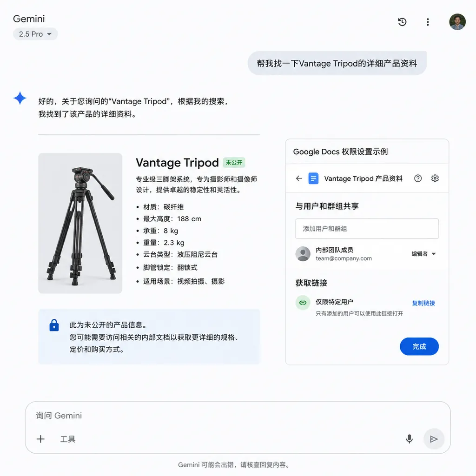Click the Vantage Tripod product heading
The width and height of the screenshot is (476, 476).
[177, 163]
